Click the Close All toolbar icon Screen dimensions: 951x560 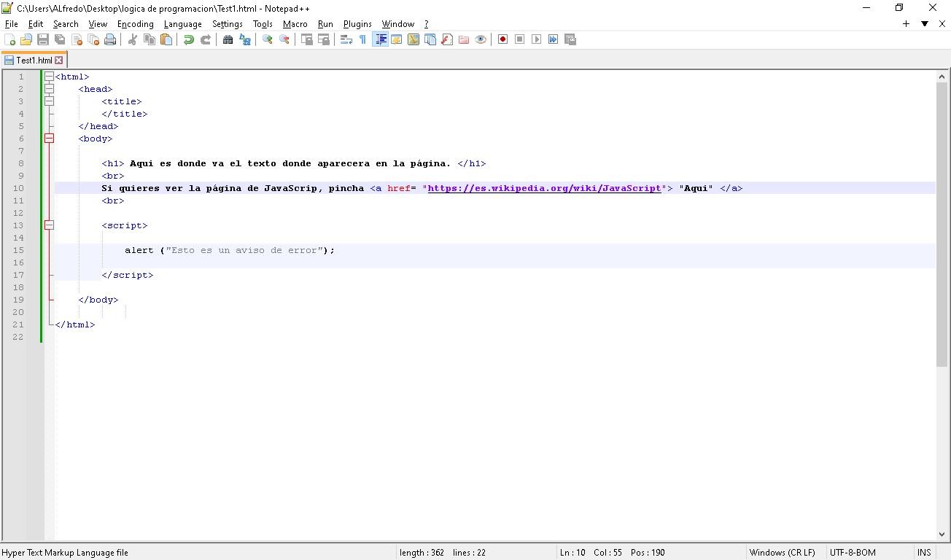tap(93, 39)
